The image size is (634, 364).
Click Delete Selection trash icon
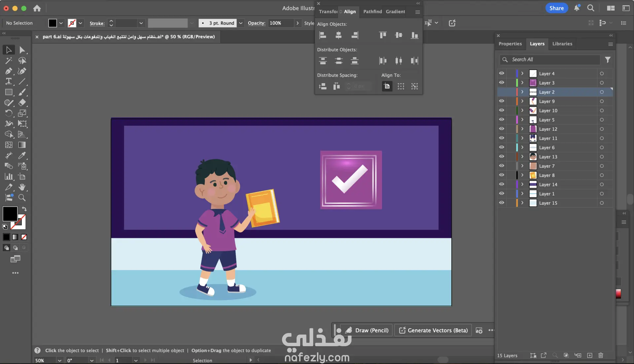pos(601,355)
